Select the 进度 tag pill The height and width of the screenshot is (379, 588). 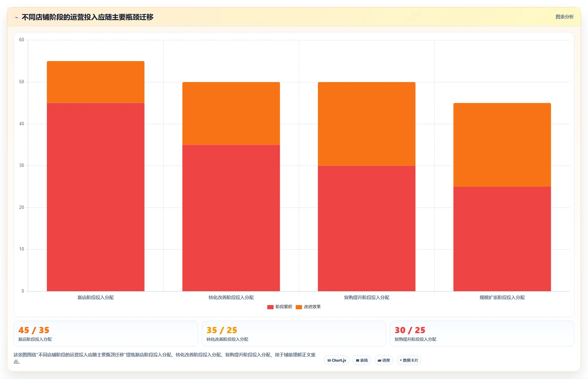tap(383, 360)
